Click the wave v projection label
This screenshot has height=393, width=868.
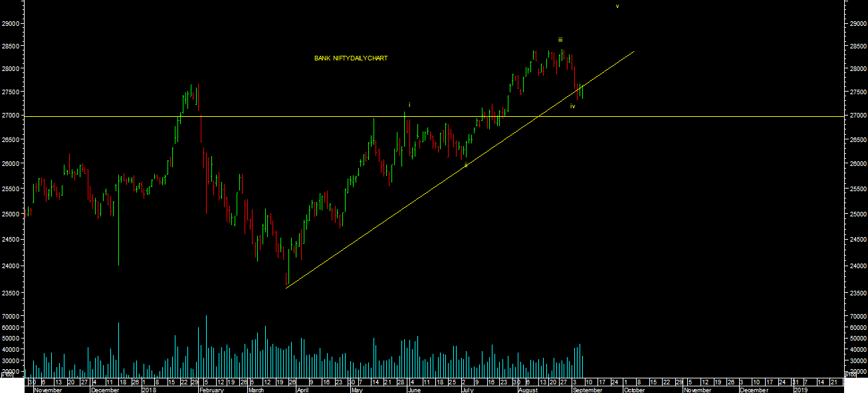click(617, 6)
